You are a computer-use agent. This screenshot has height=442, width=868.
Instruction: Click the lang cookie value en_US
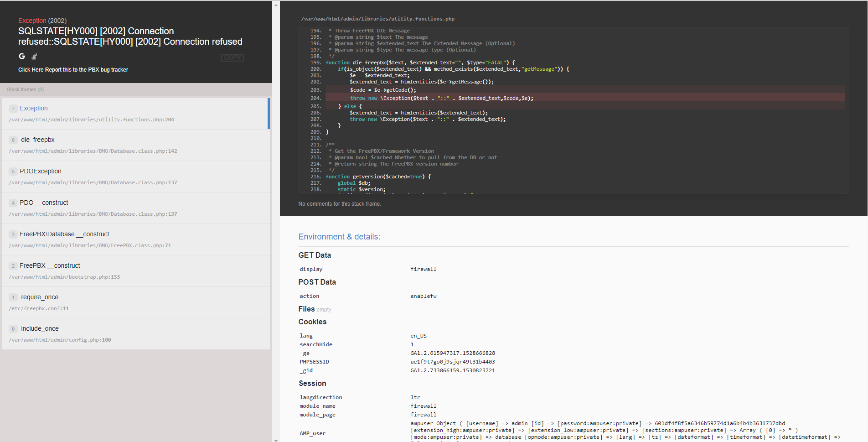click(418, 336)
